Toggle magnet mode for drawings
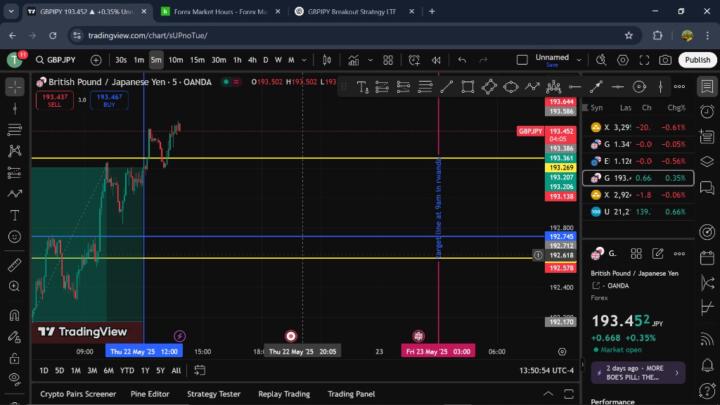720x405 pixels. (x=15, y=315)
